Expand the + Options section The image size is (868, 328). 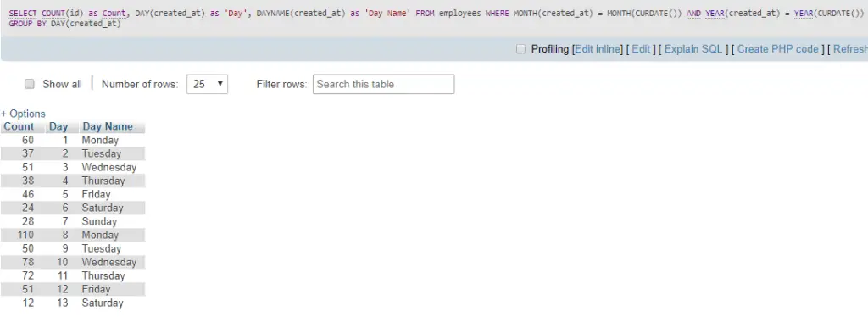[23, 114]
